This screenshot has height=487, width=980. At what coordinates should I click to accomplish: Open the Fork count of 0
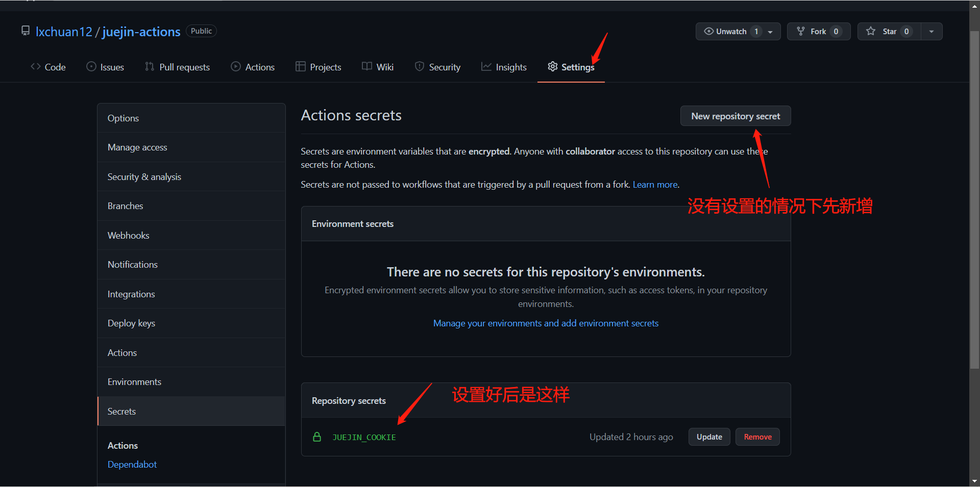[836, 32]
